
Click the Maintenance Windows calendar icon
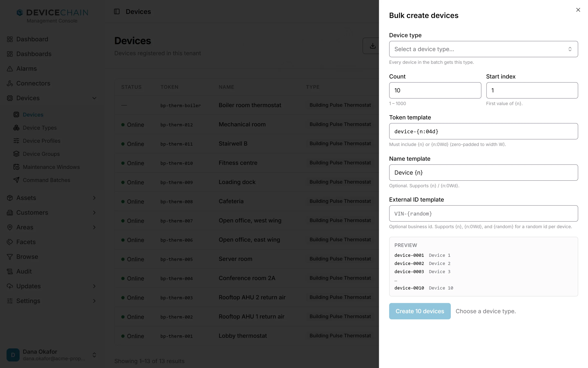pyautogui.click(x=16, y=167)
